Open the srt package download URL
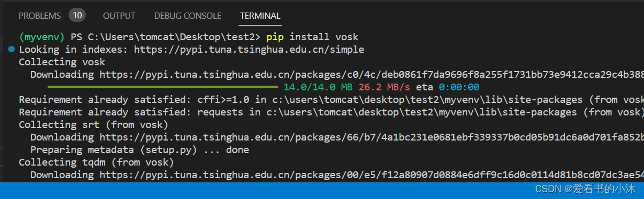The height and width of the screenshot is (199, 644). 371,137
